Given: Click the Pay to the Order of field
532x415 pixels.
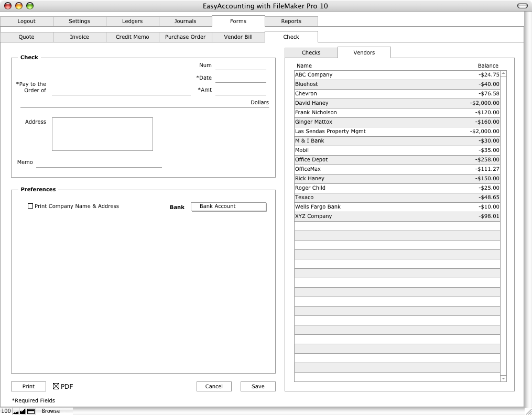Looking at the screenshot, I should tap(122, 90).
